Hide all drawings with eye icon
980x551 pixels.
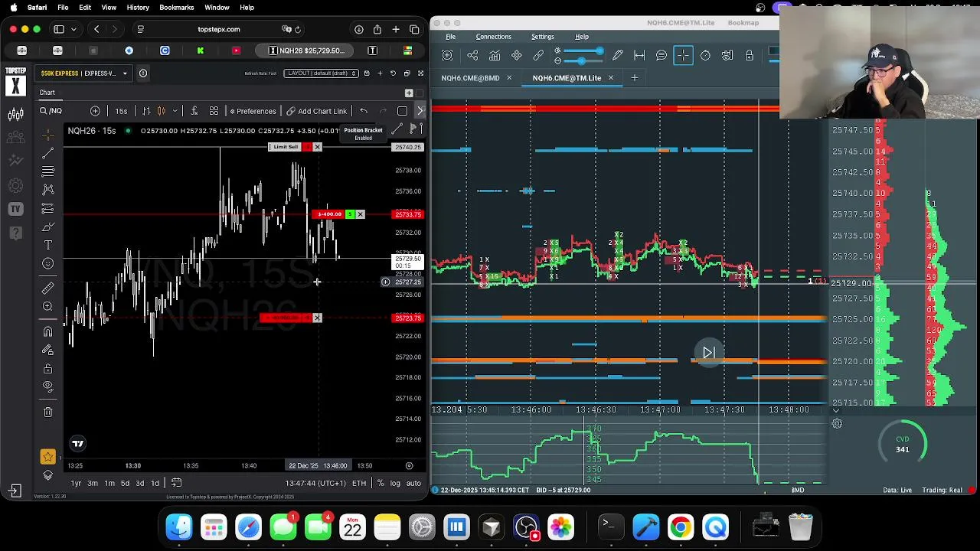[x=47, y=386]
